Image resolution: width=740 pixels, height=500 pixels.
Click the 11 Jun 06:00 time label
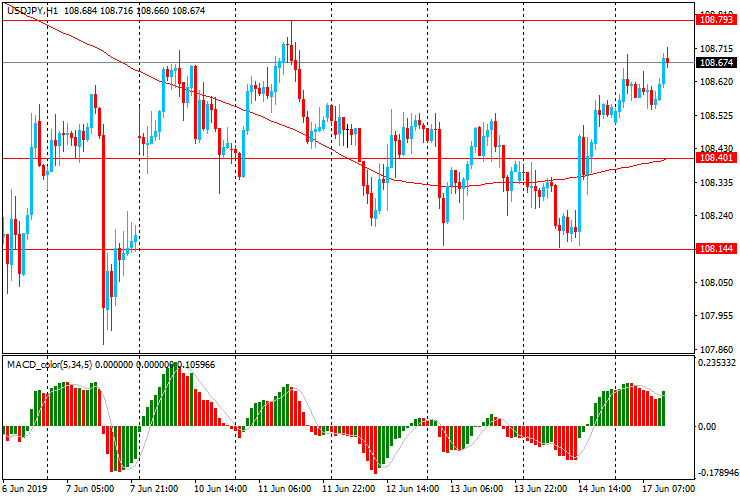(285, 488)
